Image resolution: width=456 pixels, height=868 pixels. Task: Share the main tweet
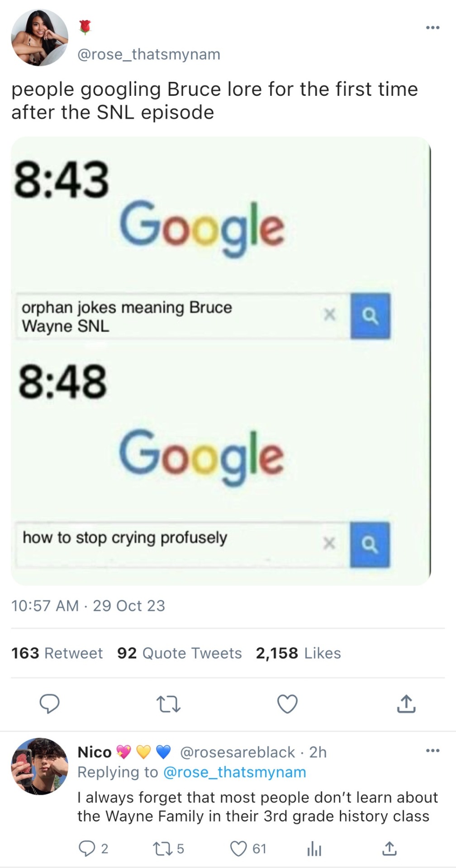[406, 703]
